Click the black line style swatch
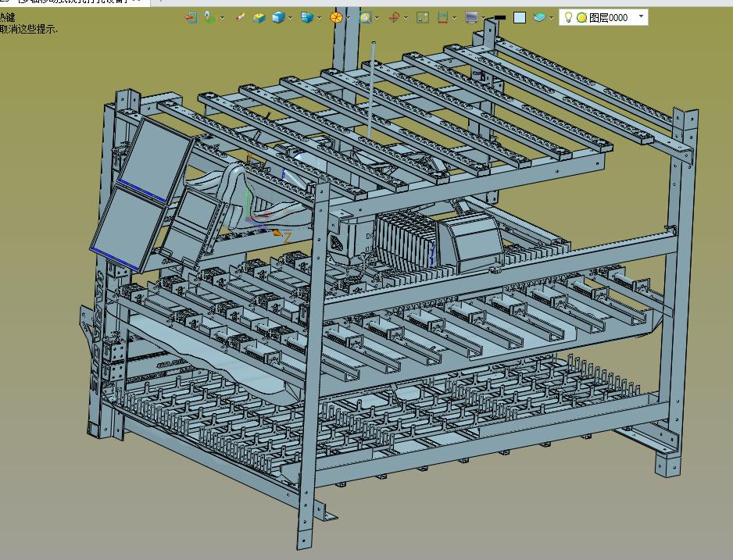 click(x=499, y=18)
